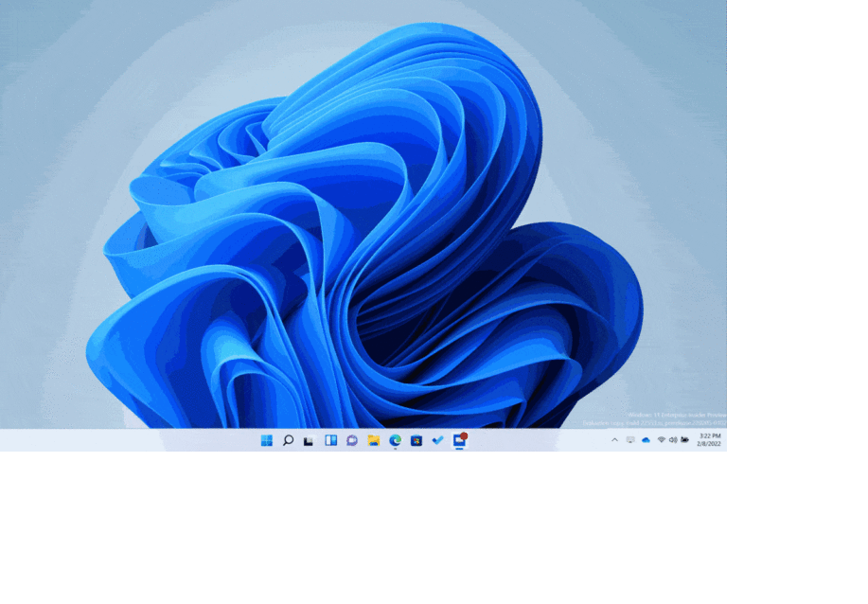Click the monitor tray icon
Screen dimensions: 868x604
coord(630,440)
